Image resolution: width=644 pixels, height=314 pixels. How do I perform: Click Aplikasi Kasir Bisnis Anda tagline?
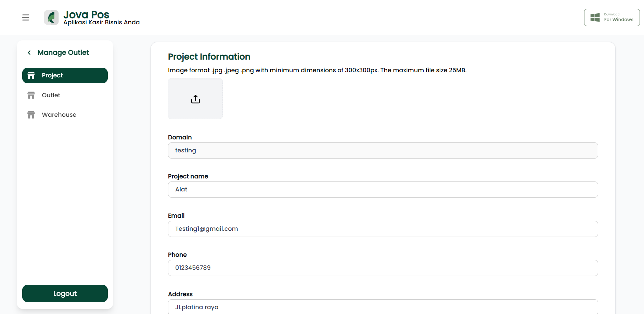102,22
